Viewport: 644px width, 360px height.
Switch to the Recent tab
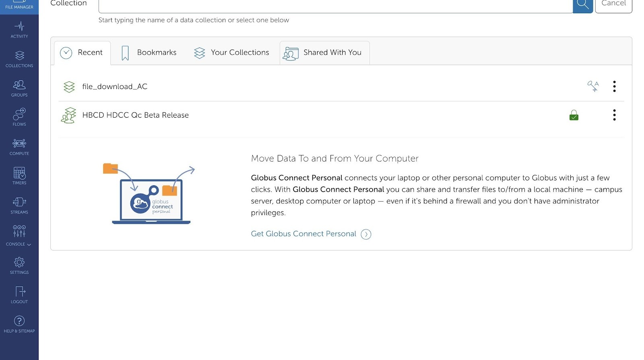82,53
